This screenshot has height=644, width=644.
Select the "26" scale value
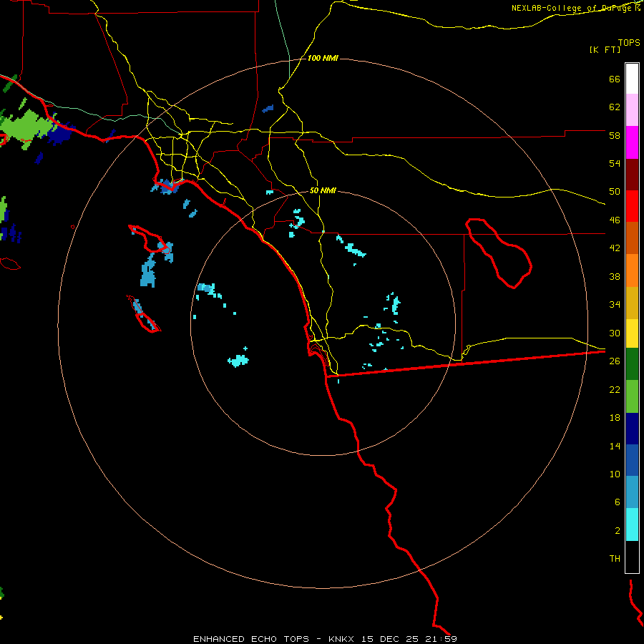pyautogui.click(x=615, y=361)
